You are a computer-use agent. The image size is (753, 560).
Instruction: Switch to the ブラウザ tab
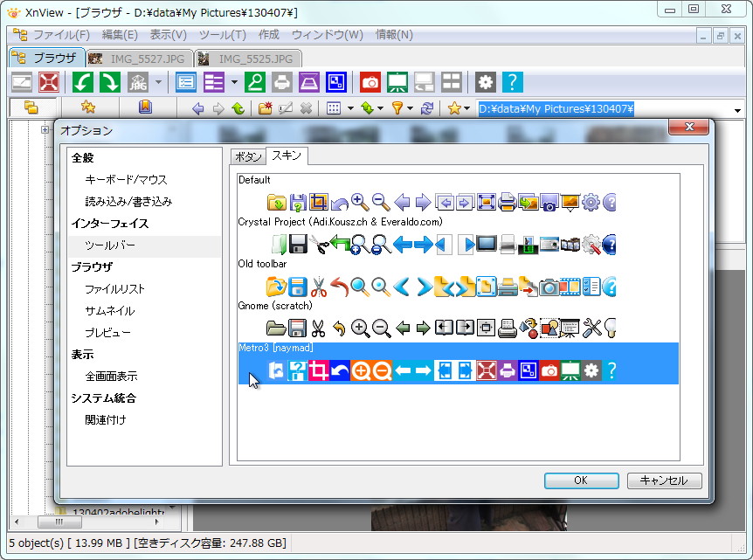47,59
